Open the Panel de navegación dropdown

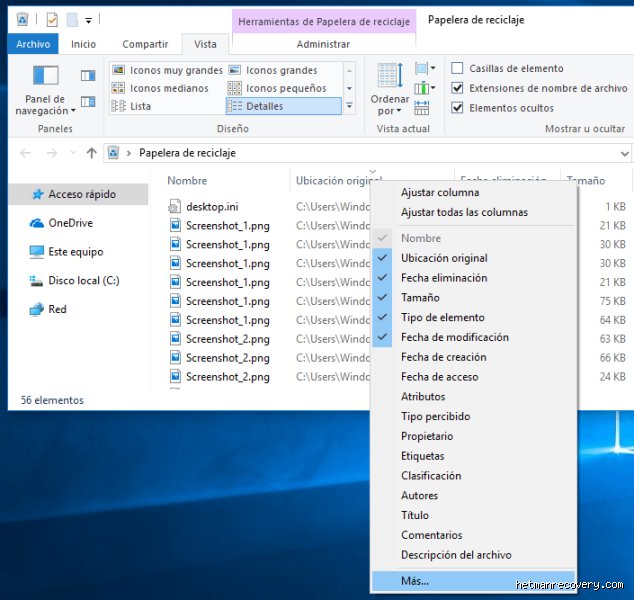coord(45,91)
